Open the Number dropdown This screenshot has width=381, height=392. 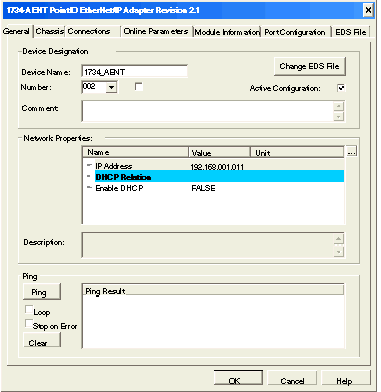111,87
